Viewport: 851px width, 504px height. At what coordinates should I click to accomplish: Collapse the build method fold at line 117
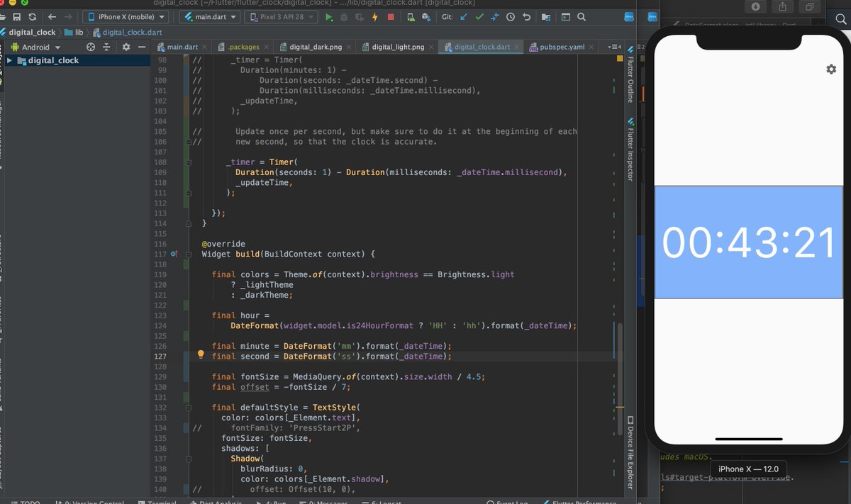click(189, 254)
